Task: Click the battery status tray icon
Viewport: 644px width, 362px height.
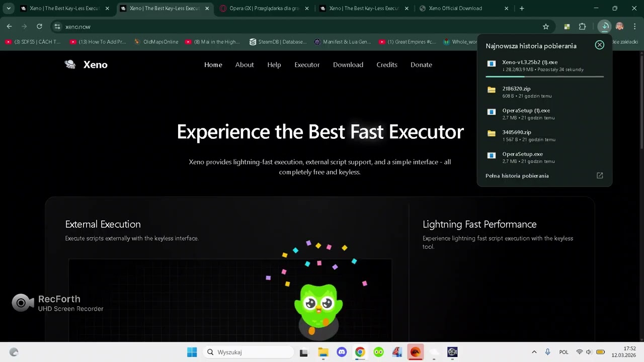Action: coord(600,352)
